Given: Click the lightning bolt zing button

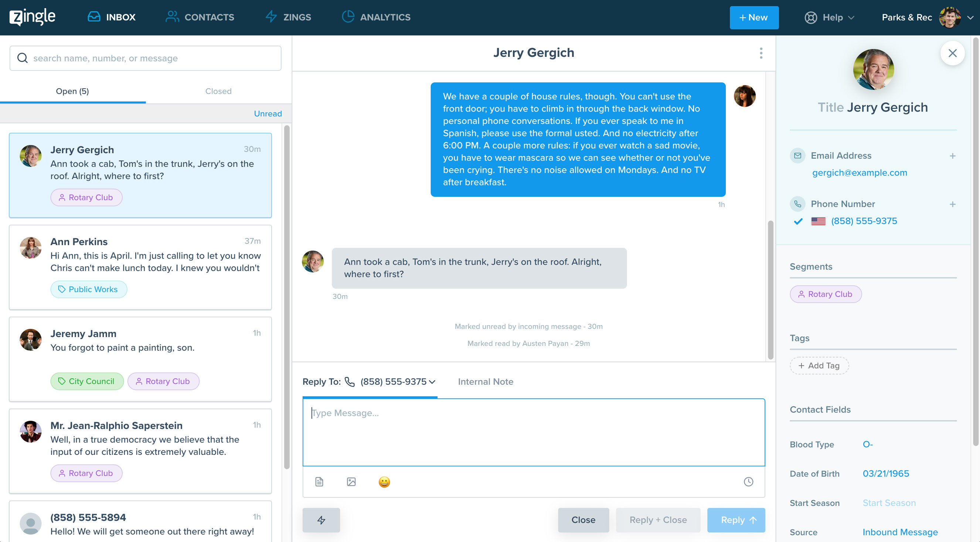Looking at the screenshot, I should click(321, 520).
